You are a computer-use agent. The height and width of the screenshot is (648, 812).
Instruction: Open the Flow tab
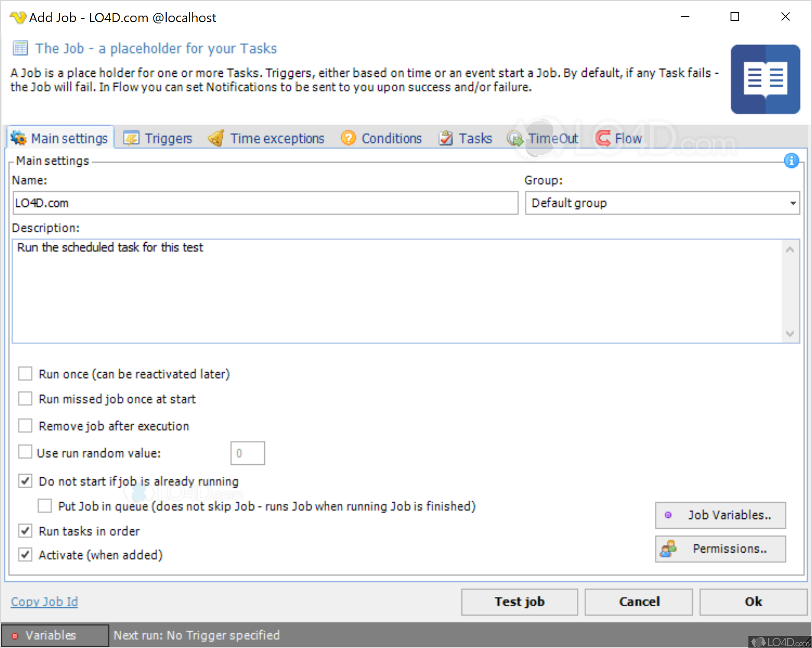(x=619, y=138)
